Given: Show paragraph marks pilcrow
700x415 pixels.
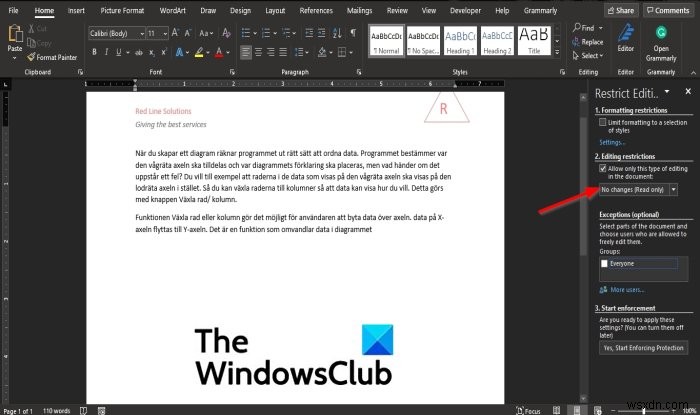Looking at the screenshot, I should coord(353,33).
